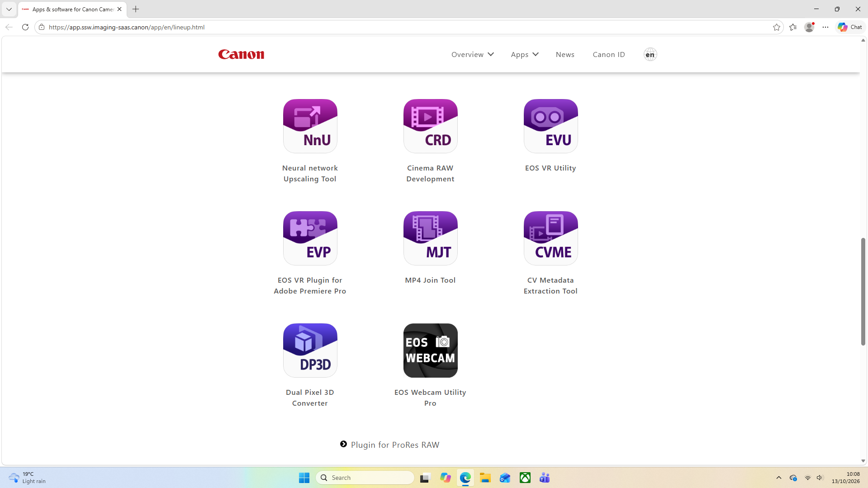The height and width of the screenshot is (488, 868).
Task: Click the scrollbar up arrow
Action: tap(863, 40)
